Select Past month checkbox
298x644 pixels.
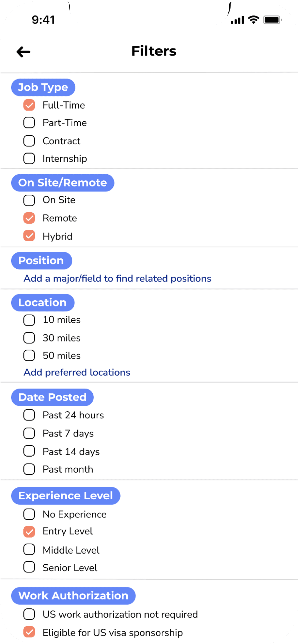(x=29, y=469)
